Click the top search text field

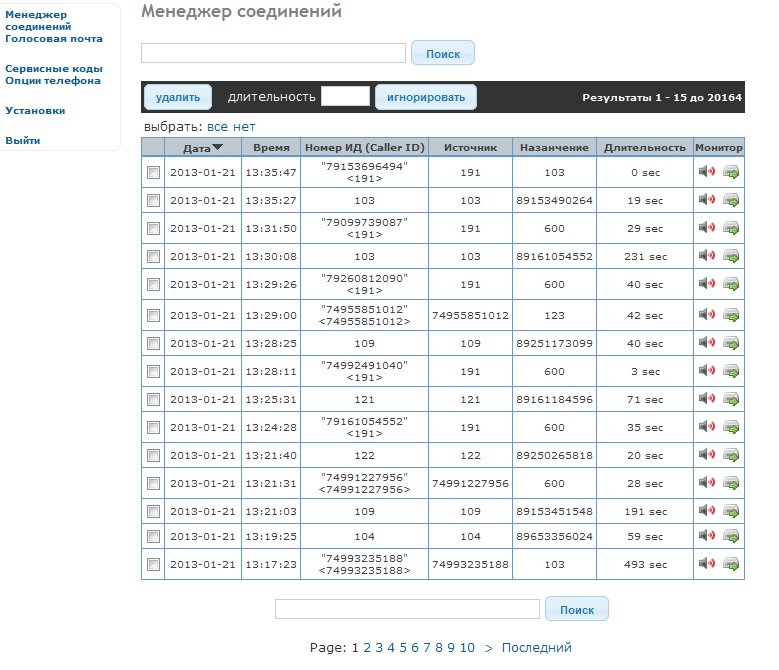tap(273, 53)
